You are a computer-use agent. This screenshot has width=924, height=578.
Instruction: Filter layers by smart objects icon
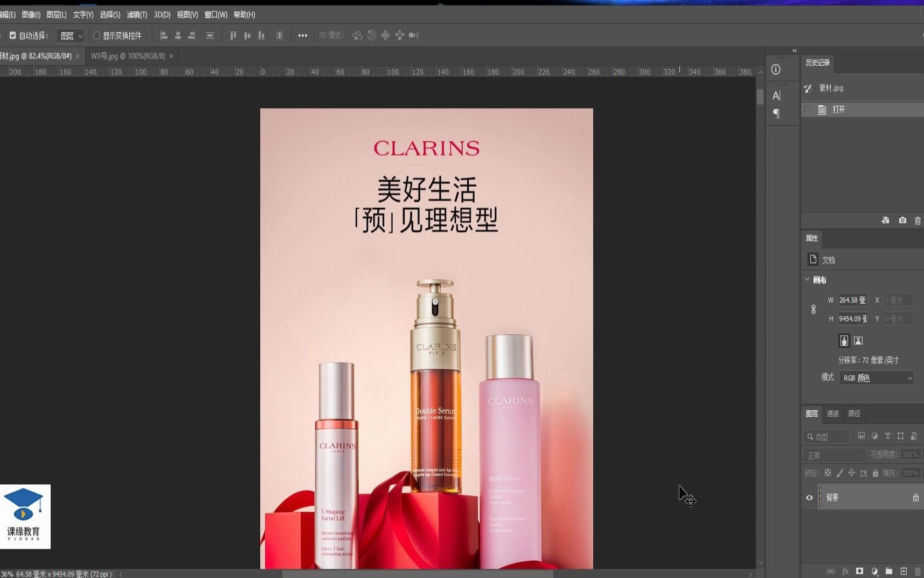[914, 436]
